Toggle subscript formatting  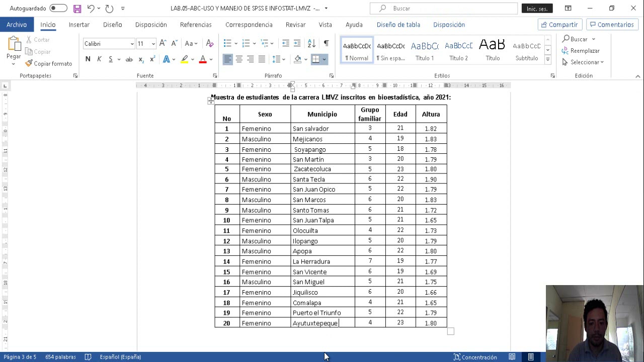141,59
